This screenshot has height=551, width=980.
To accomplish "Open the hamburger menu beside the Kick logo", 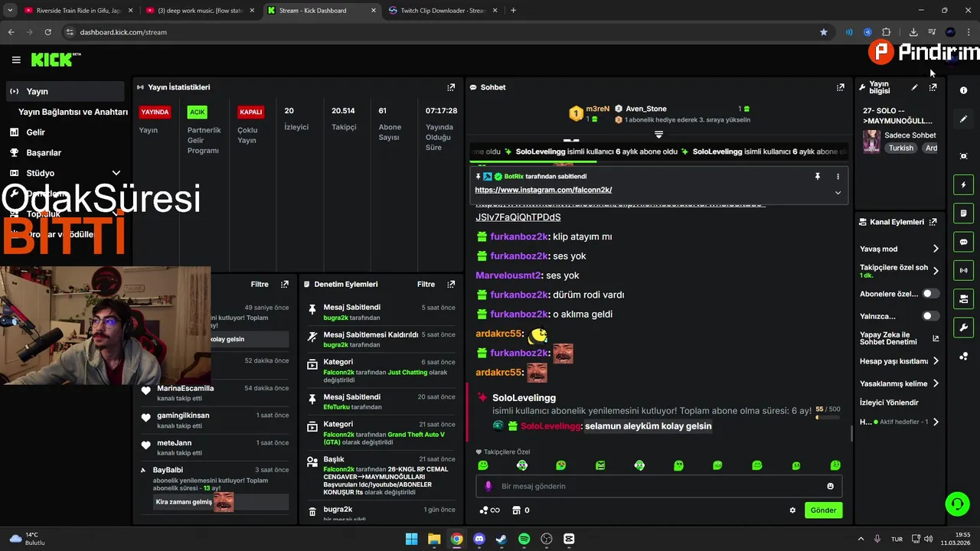I will pyautogui.click(x=16, y=60).
